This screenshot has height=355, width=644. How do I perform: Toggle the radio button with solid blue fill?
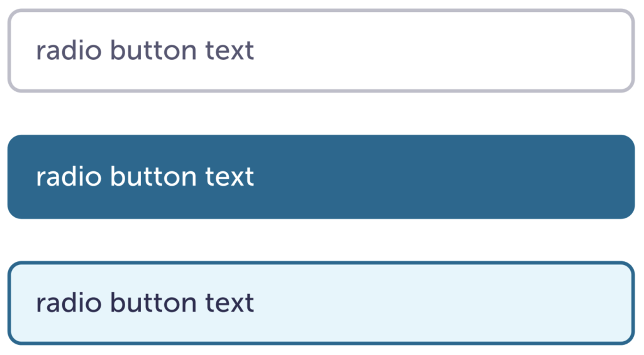321,177
